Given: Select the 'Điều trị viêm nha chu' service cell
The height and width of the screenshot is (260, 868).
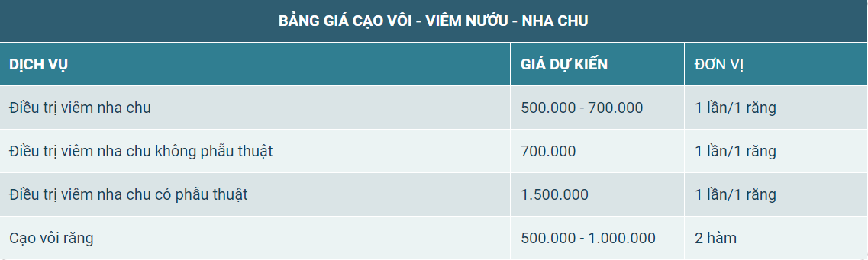Looking at the screenshot, I should [80, 108].
